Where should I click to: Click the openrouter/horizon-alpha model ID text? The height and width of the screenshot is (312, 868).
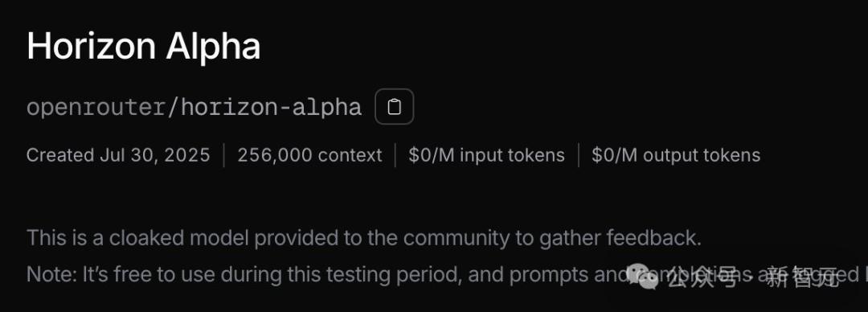(x=194, y=107)
